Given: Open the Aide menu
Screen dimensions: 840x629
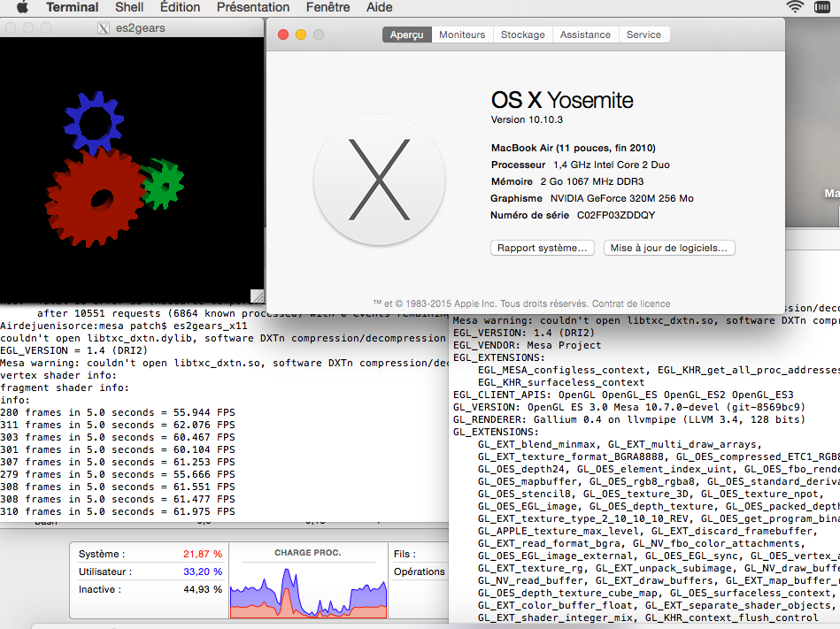Looking at the screenshot, I should (x=379, y=7).
